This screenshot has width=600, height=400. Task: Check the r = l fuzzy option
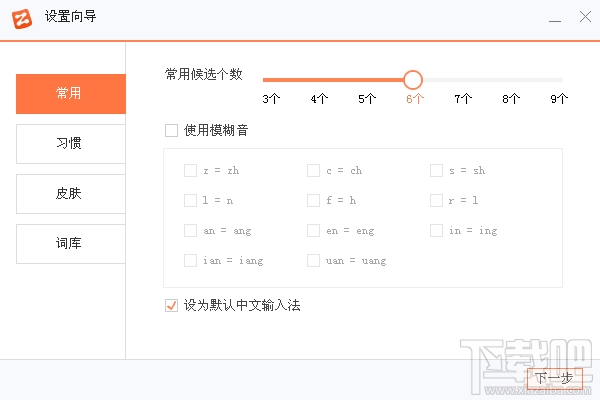[436, 200]
